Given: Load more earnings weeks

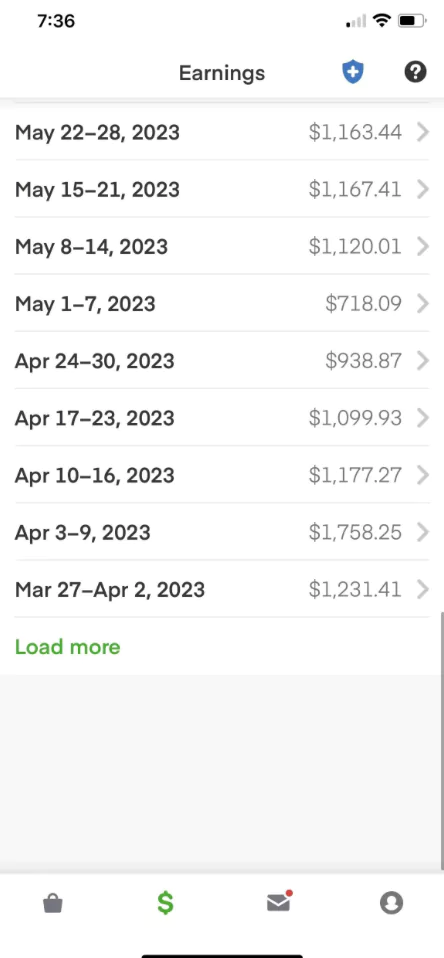Looking at the screenshot, I should [x=68, y=647].
